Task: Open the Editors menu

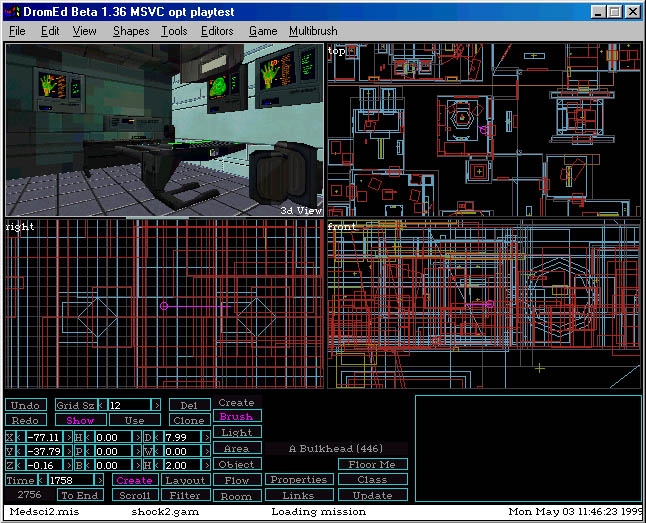Action: click(x=217, y=31)
